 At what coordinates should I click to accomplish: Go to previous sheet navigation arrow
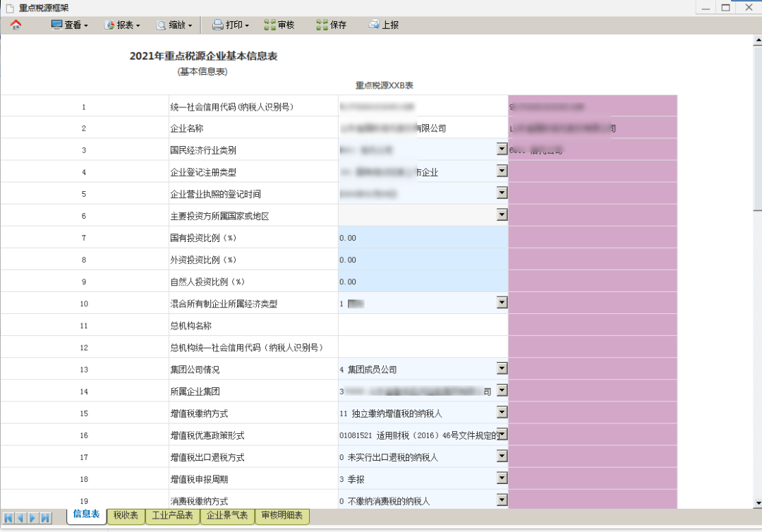pyautogui.click(x=20, y=518)
